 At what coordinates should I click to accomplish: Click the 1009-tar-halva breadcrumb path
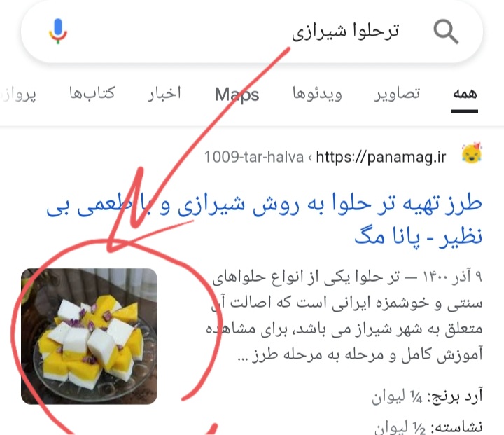[254, 158]
